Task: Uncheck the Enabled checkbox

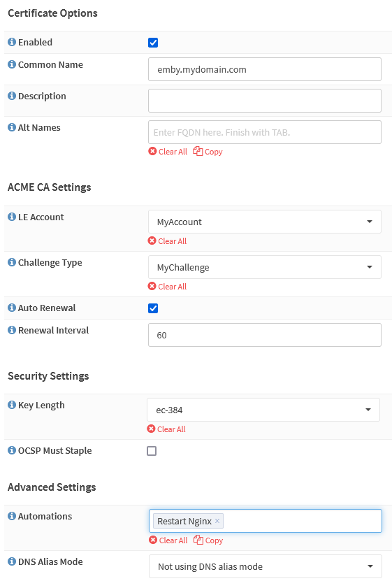Action: click(153, 43)
